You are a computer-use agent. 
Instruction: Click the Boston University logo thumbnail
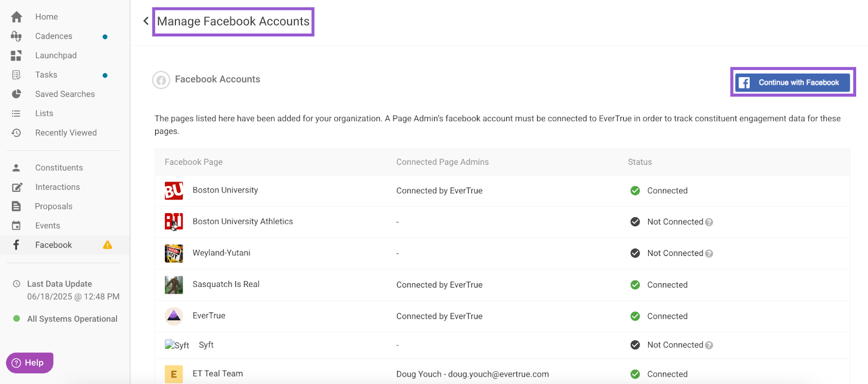click(x=174, y=190)
